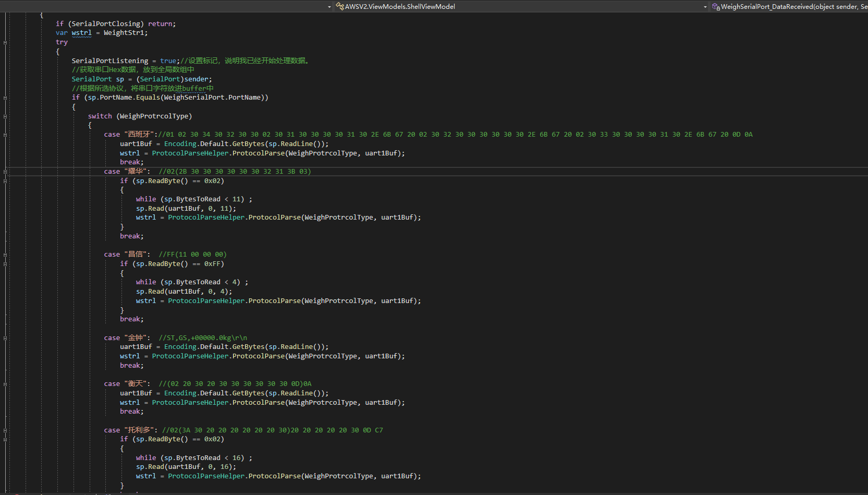The image size is (868, 495).
Task: Click the dropdown arrow left of the method icon
Action: [x=705, y=7]
